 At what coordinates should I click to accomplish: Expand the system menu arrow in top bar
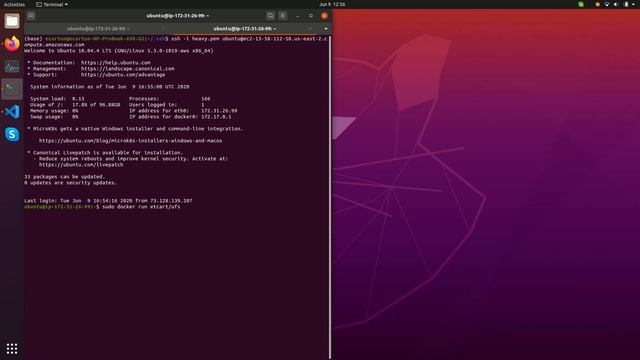(633, 4)
